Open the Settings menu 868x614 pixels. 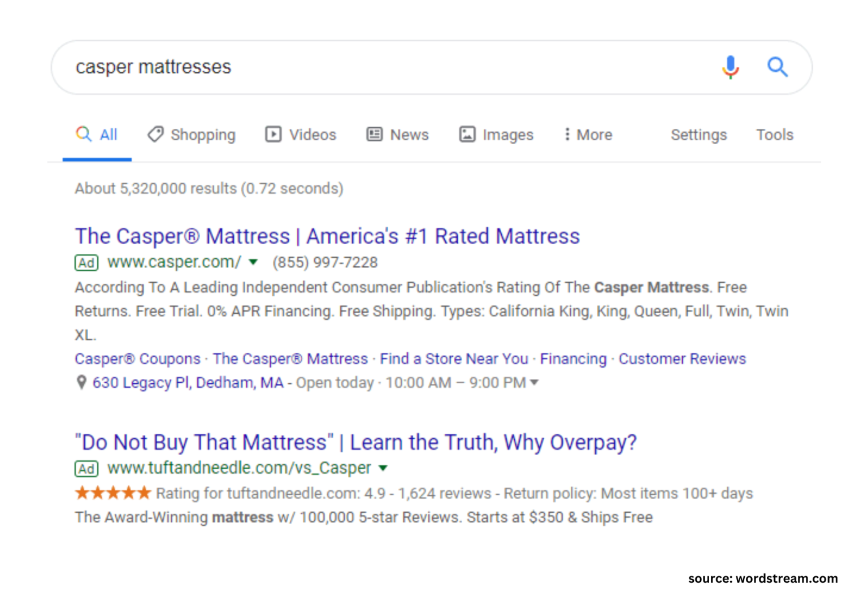point(698,135)
